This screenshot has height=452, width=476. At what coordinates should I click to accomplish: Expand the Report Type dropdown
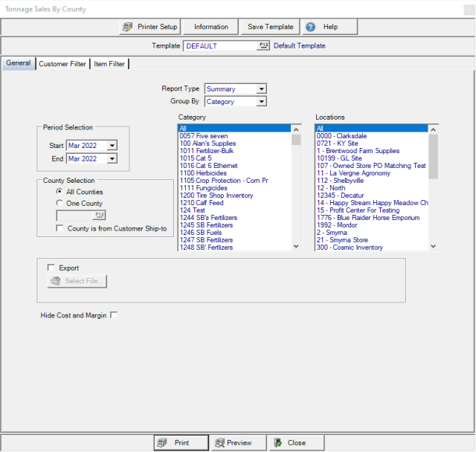click(x=261, y=89)
